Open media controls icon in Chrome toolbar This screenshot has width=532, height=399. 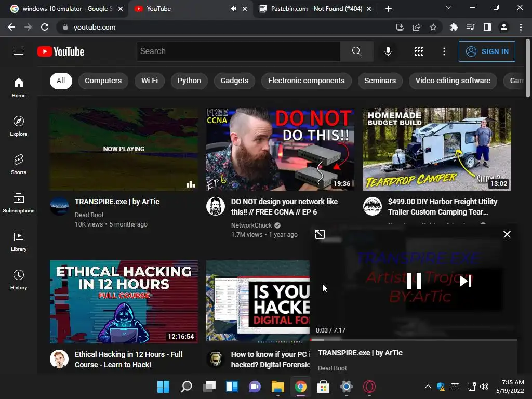pyautogui.click(x=470, y=27)
